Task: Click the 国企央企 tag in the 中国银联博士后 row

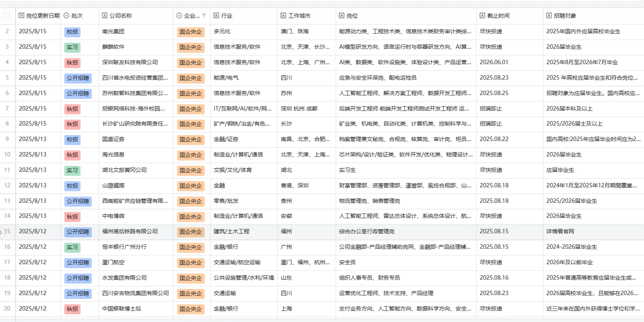Action: point(191,309)
